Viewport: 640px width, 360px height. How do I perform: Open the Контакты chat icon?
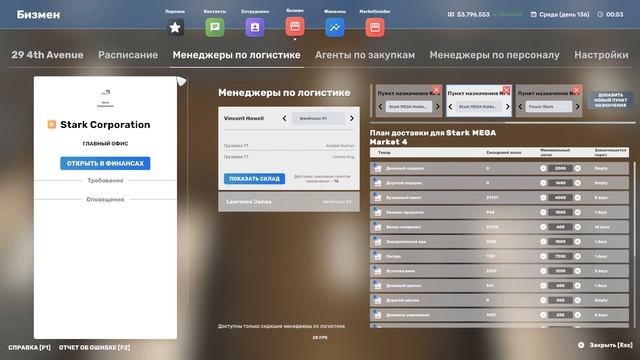pos(215,27)
